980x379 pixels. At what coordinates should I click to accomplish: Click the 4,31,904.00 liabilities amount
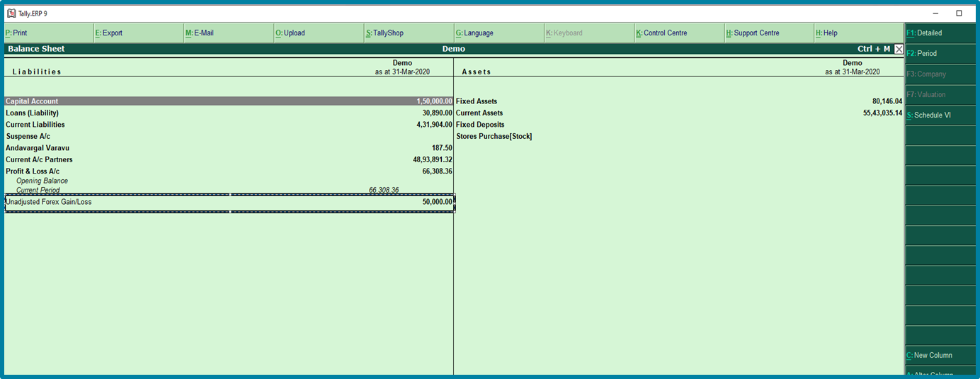(434, 125)
